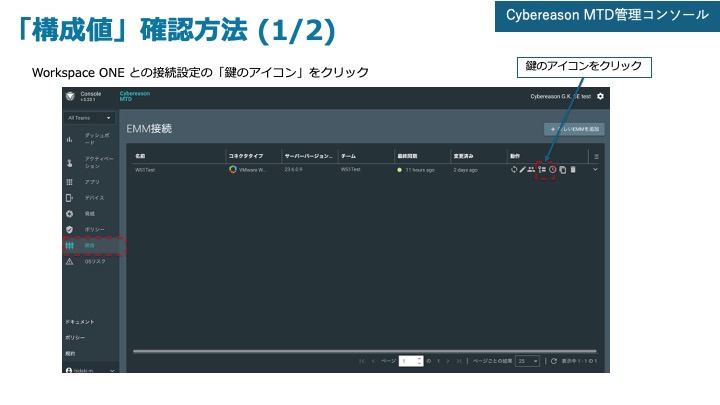Go to next page arrow in pagination

[x=448, y=361]
